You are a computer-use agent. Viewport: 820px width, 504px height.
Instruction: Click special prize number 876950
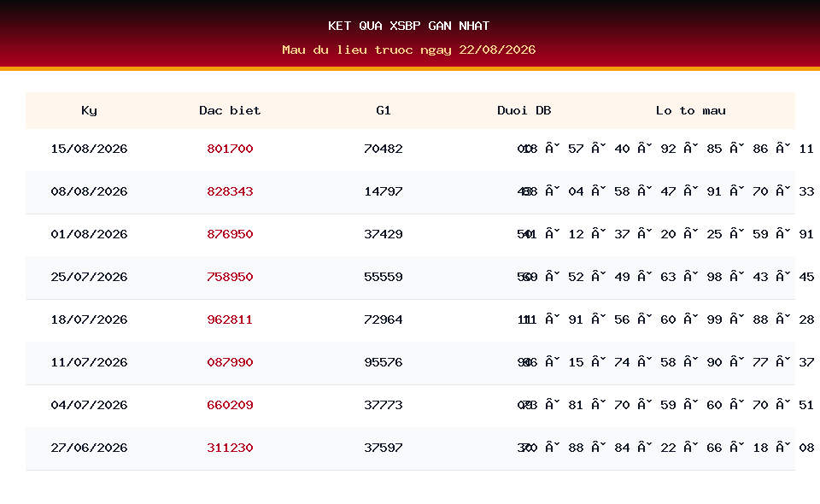coord(230,234)
